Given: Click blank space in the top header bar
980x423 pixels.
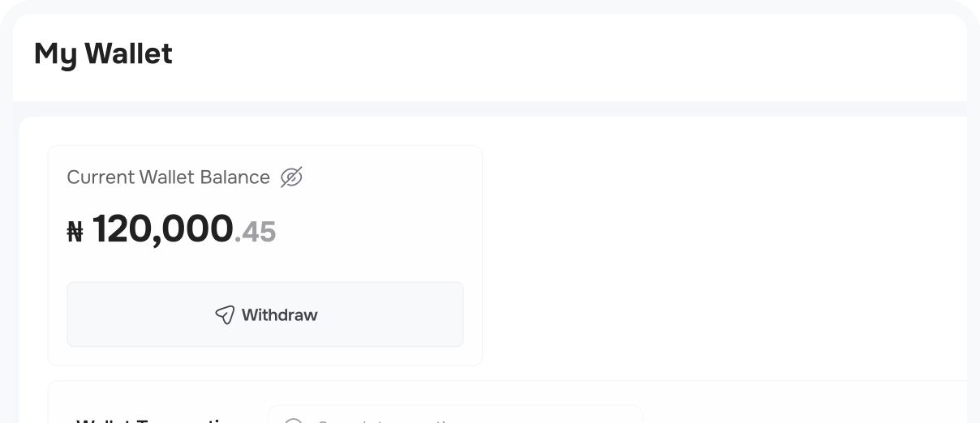Looking at the screenshot, I should click(568, 53).
